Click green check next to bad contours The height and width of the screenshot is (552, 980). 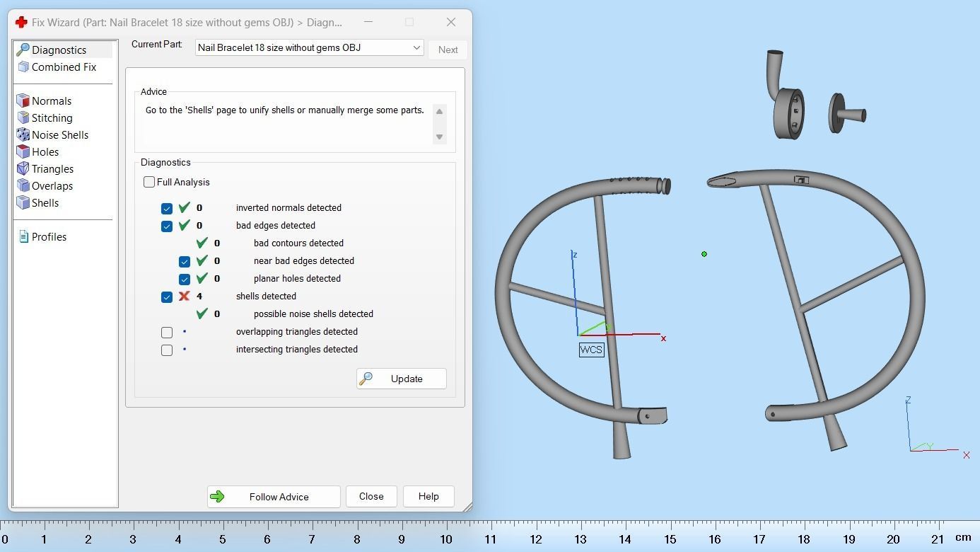click(x=202, y=243)
